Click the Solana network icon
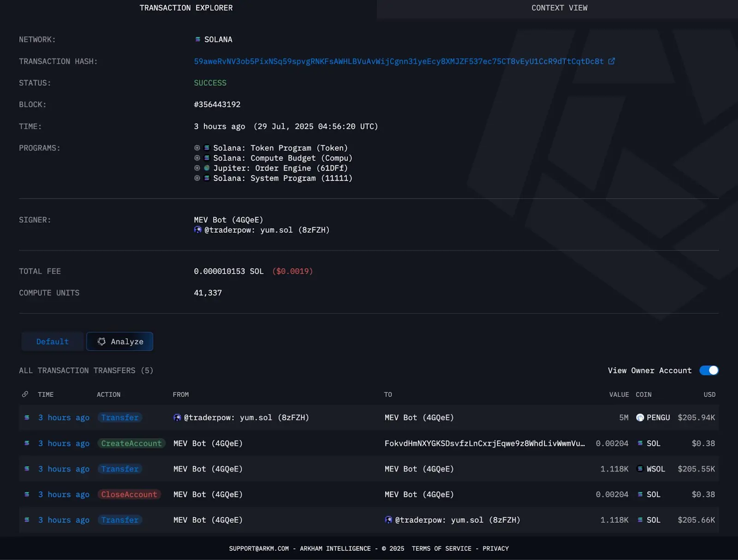Image resolution: width=738 pixels, height=560 pixels. 197,40
